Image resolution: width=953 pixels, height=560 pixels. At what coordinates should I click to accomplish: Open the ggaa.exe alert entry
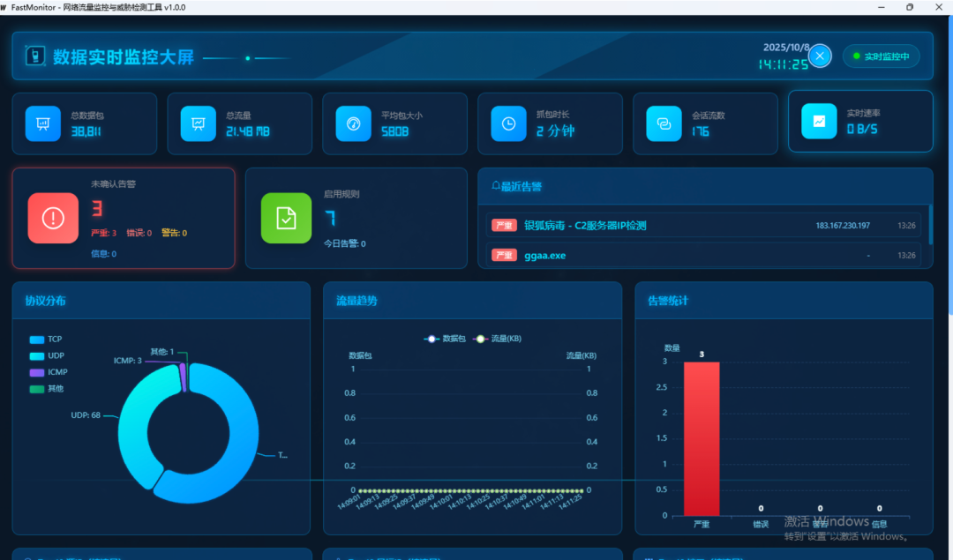coord(703,255)
